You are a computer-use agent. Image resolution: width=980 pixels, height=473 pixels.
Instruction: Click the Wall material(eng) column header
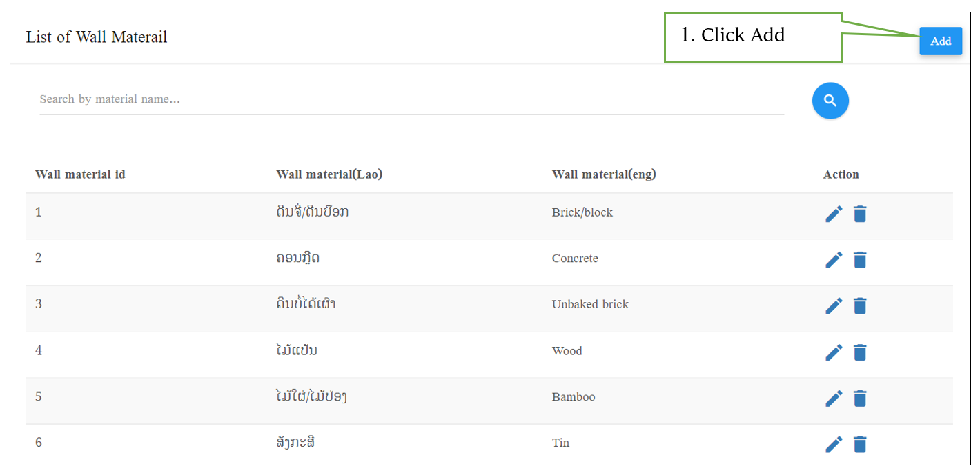[604, 174]
